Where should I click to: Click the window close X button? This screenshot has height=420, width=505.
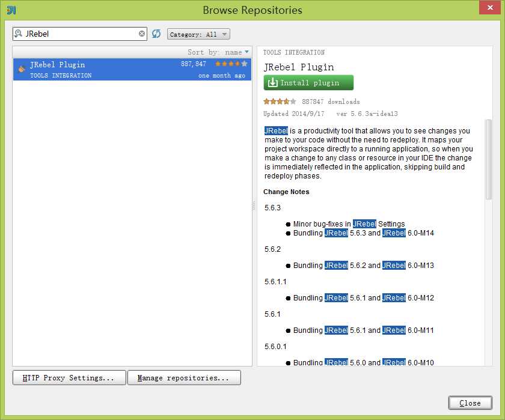[490, 7]
